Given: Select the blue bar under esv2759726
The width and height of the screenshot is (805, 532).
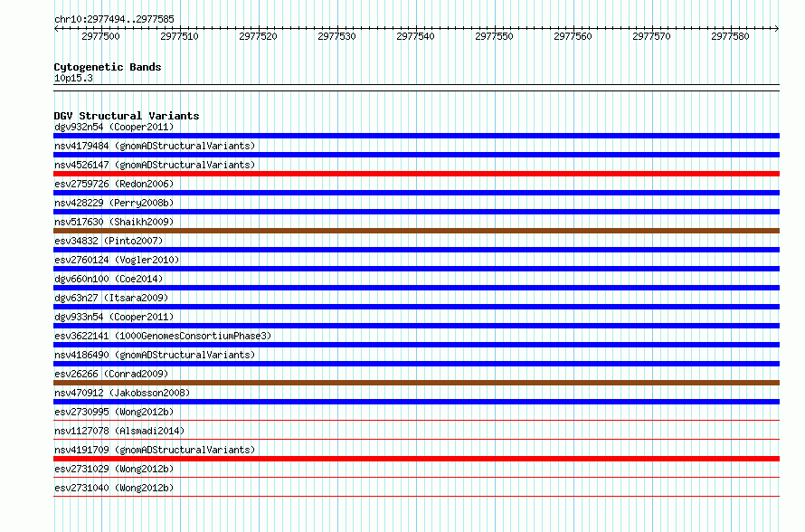Looking at the screenshot, I should point(416,193).
